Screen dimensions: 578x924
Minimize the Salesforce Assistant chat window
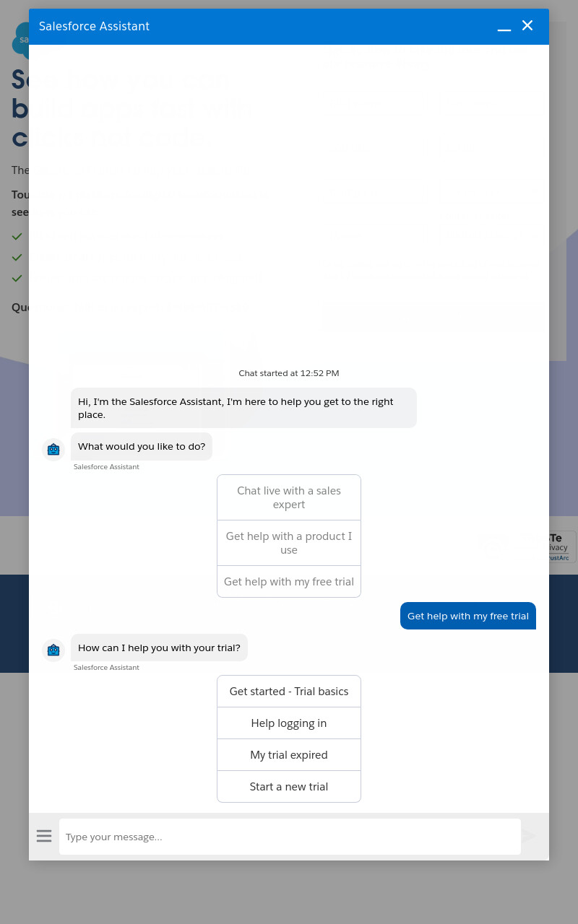coord(504,27)
